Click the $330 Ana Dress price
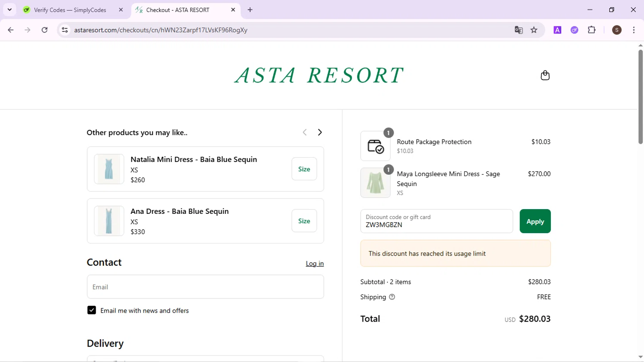The width and height of the screenshot is (644, 362). 138,232
